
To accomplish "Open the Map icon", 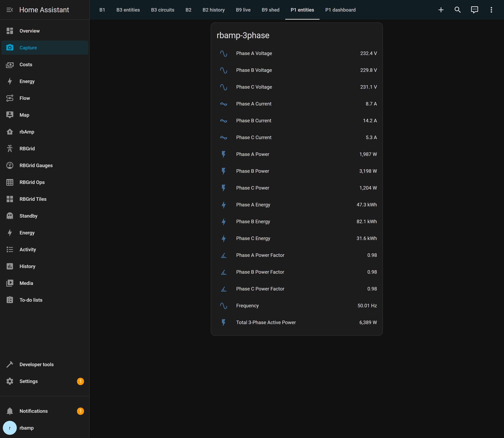I will tap(10, 115).
